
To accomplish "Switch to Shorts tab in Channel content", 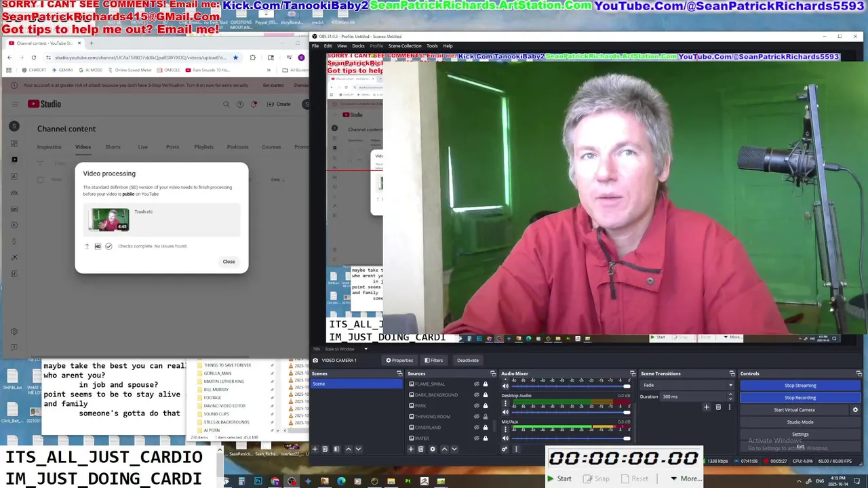I will (x=113, y=147).
